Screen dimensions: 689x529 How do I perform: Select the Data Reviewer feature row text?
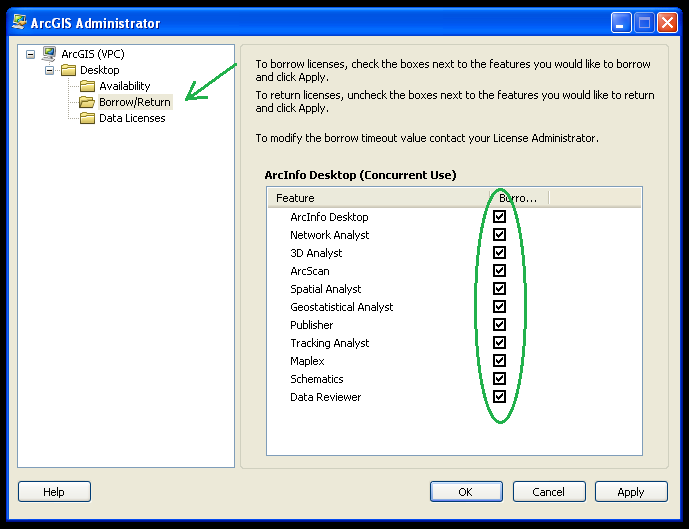[325, 397]
